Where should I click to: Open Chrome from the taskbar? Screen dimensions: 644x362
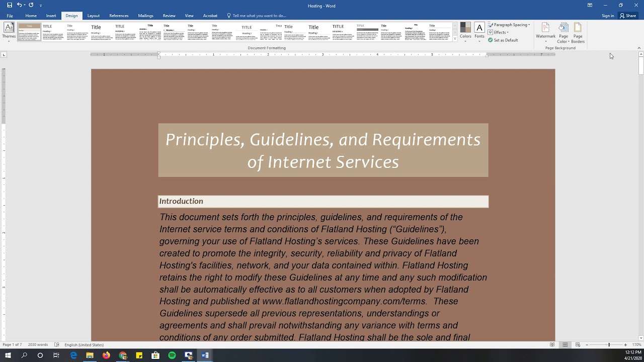point(123,355)
